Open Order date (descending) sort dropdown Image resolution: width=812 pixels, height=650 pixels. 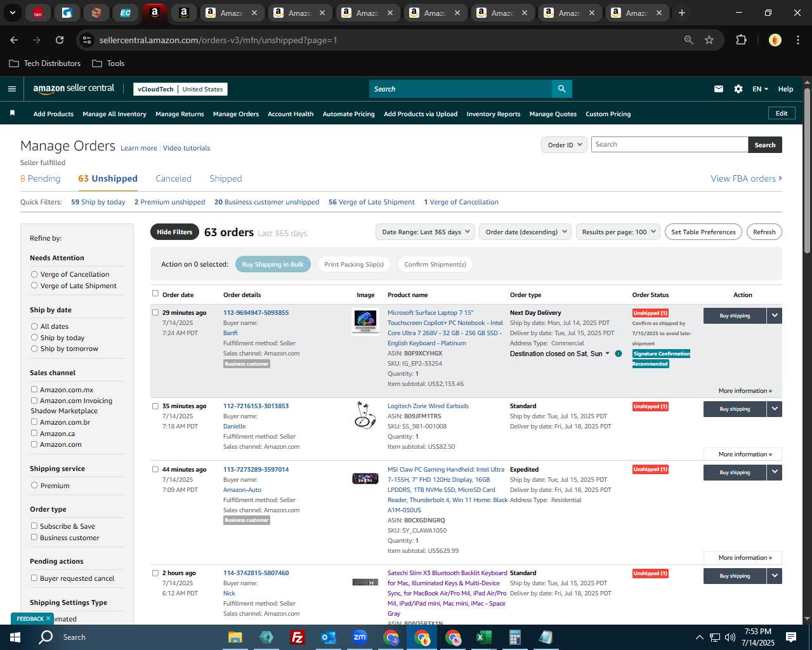point(525,232)
